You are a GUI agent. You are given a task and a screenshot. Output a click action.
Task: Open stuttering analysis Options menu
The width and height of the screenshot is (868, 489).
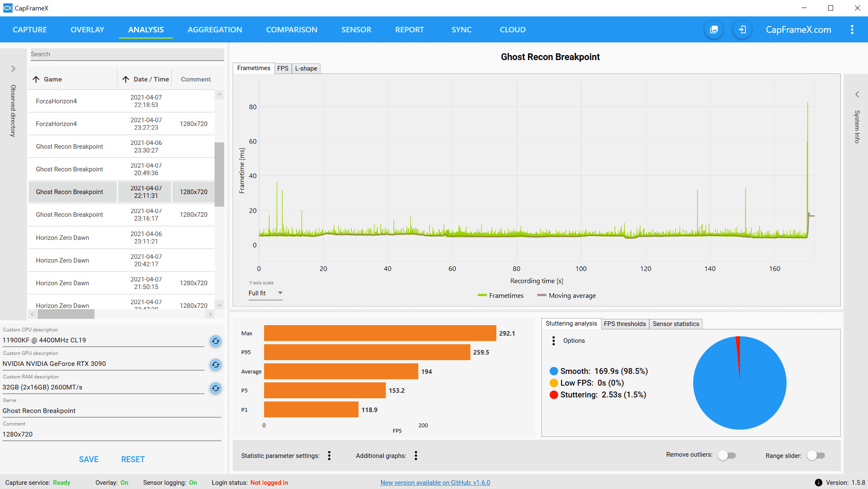click(x=553, y=341)
